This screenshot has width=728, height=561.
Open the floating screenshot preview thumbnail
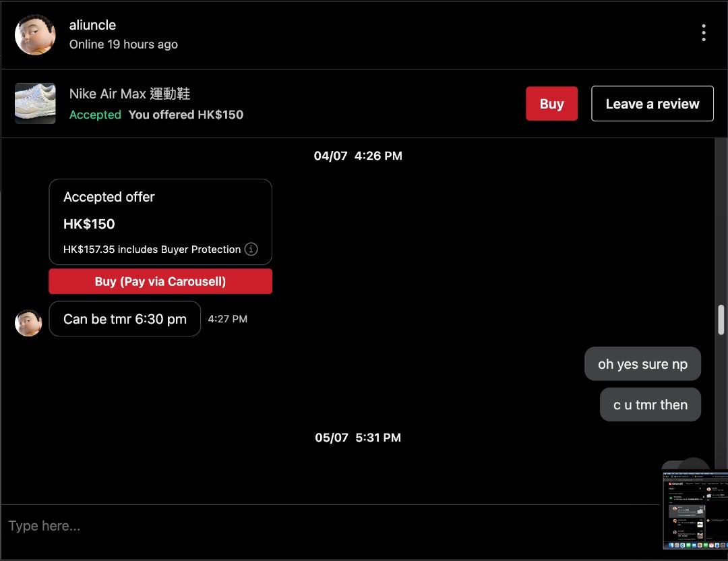(x=695, y=511)
